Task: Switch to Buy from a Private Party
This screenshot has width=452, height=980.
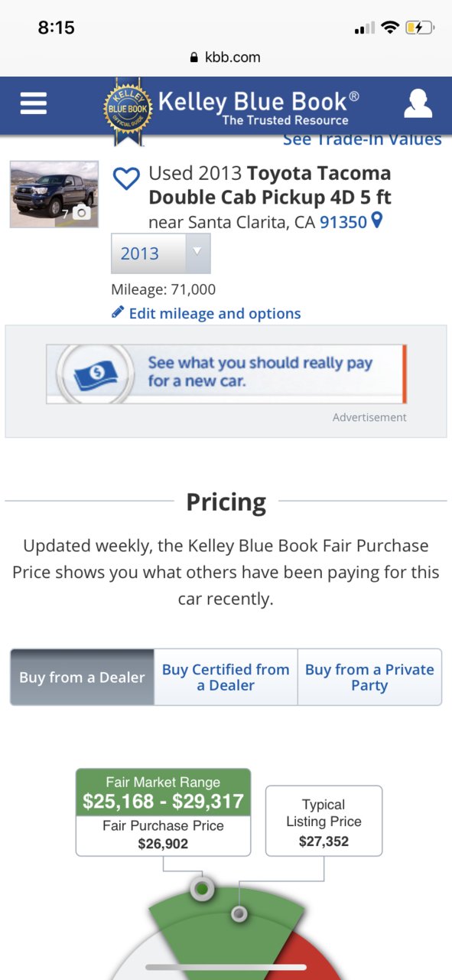Action: 369,678
